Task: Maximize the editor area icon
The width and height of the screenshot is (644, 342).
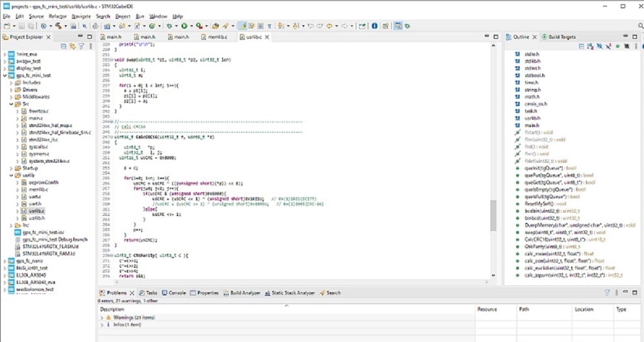Action: (496, 36)
